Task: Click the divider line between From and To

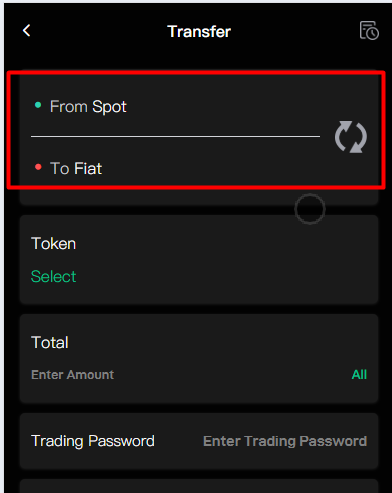Action: point(175,136)
